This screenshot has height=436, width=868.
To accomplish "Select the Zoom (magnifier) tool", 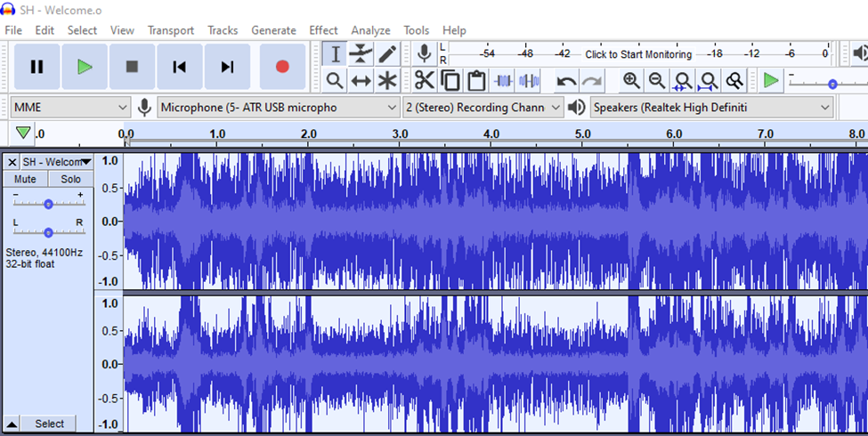I will click(x=335, y=81).
